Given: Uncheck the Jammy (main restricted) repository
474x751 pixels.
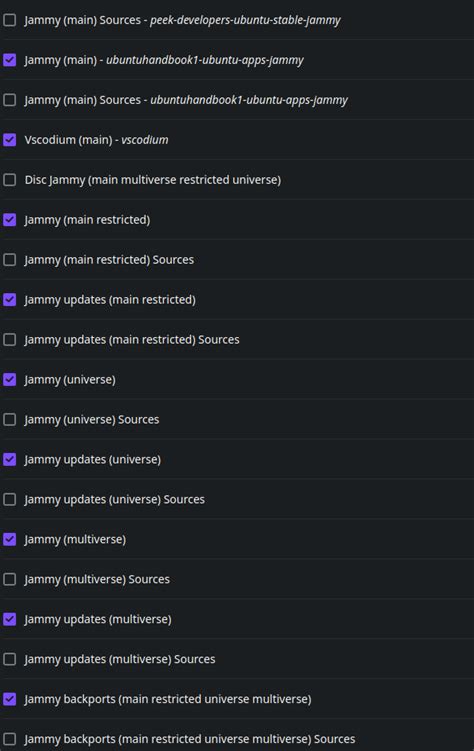Looking at the screenshot, I should 10,220.
